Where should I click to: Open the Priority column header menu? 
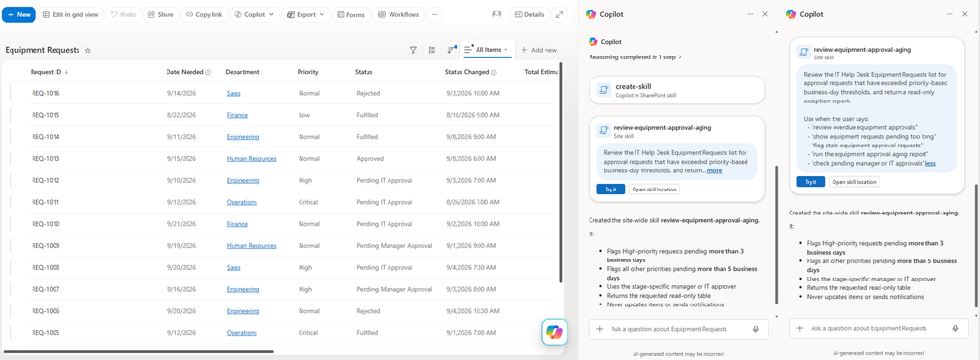[307, 72]
